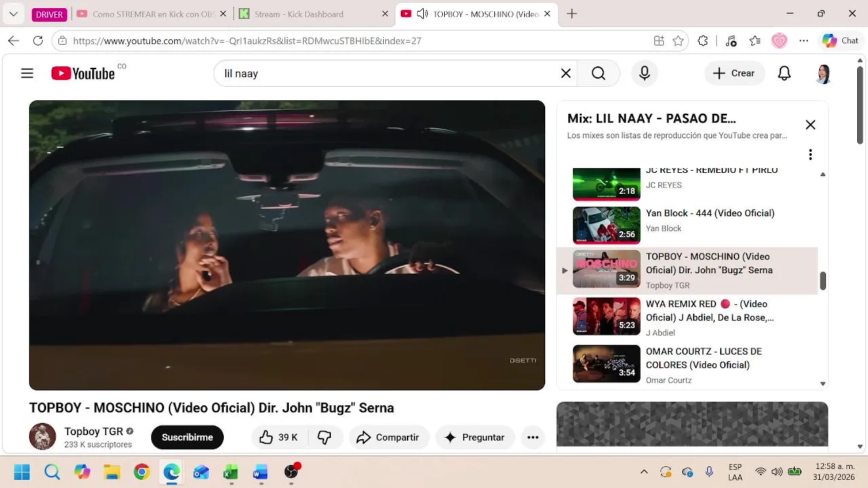Select TOPBOY - MOSCHINO playlist entry
The height and width of the screenshot is (488, 868).
[x=687, y=270]
